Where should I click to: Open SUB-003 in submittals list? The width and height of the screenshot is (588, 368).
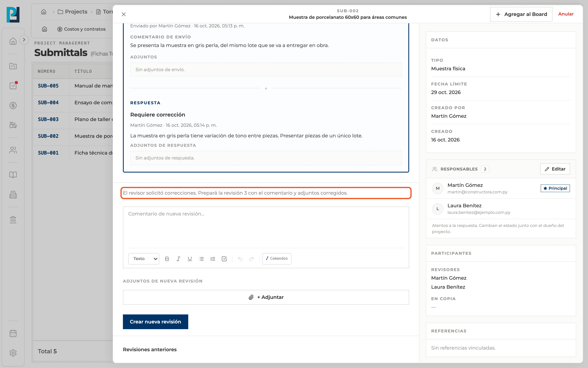(x=73, y=119)
